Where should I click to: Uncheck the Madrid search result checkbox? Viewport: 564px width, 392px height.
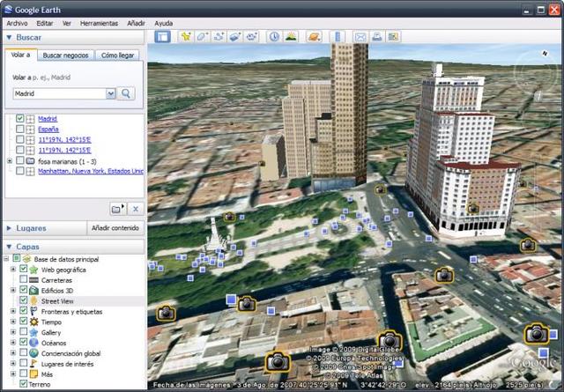coord(19,118)
